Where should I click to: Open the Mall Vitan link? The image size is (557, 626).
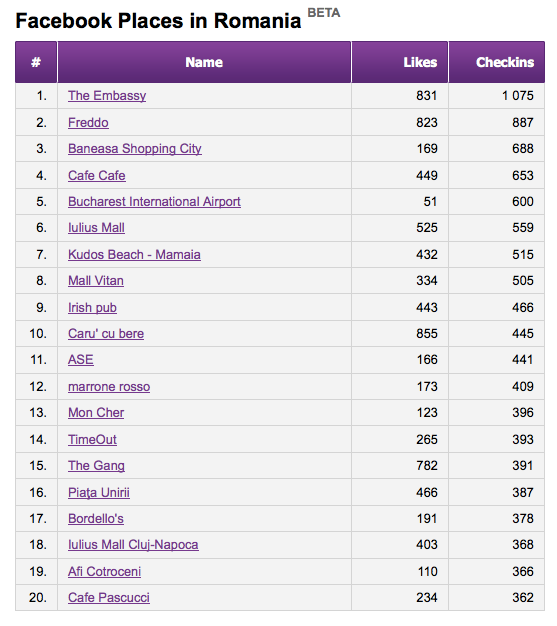click(96, 281)
